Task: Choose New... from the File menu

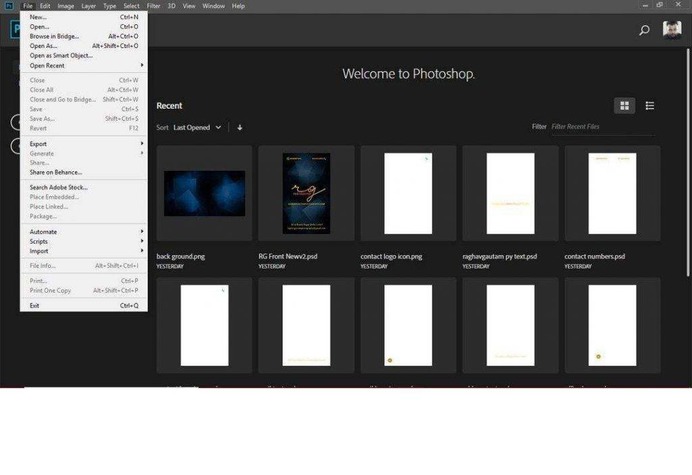Action: [x=84, y=17]
